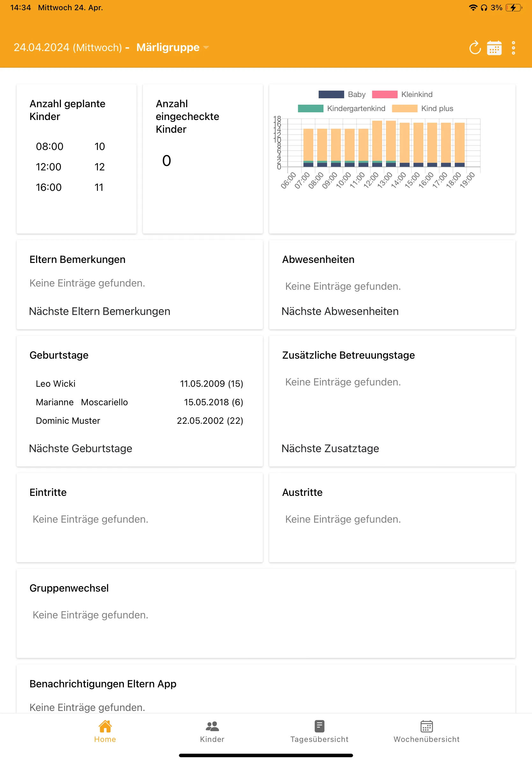
Task: Select Dominic Muster birthday row
Action: click(x=140, y=421)
